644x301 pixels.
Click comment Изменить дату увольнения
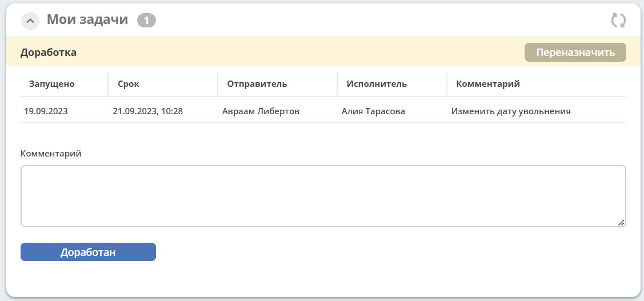coord(511,111)
